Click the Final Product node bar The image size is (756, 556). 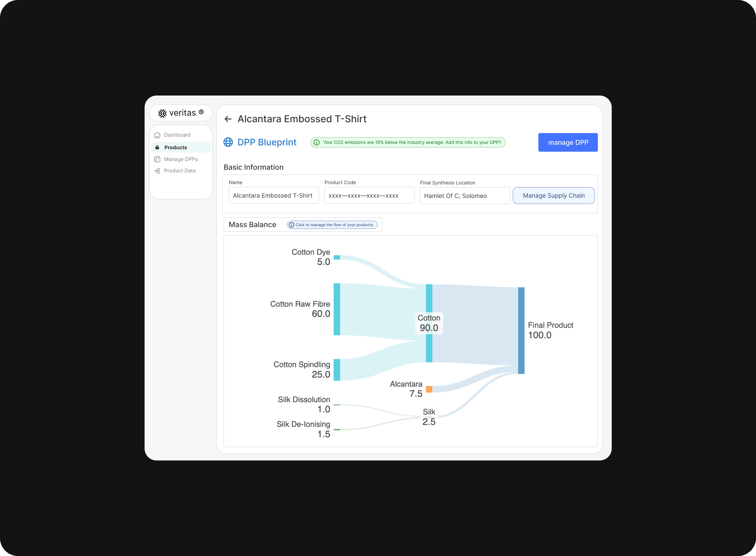[521, 330]
